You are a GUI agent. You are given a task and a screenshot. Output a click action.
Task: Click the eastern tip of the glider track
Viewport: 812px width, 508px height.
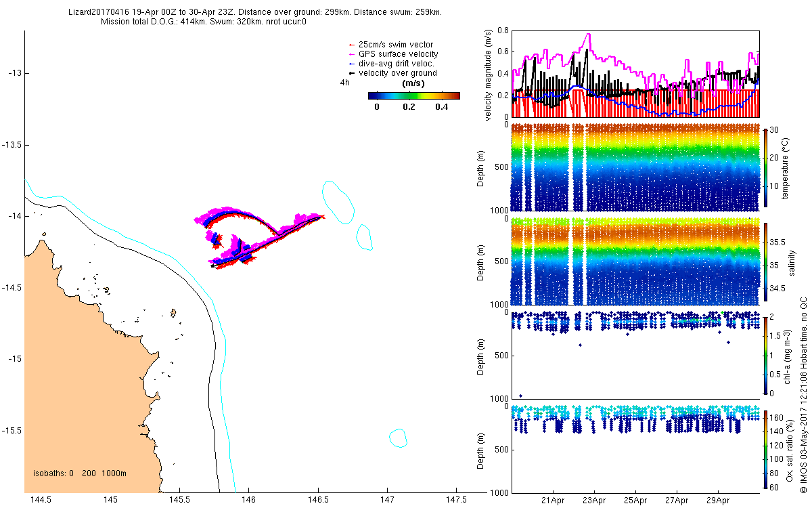click(323, 217)
